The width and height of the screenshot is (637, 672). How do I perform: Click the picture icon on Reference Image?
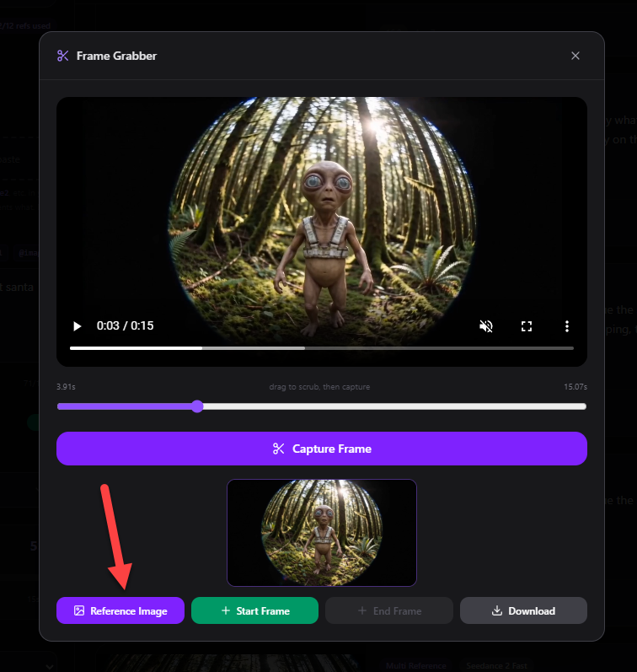click(x=79, y=610)
